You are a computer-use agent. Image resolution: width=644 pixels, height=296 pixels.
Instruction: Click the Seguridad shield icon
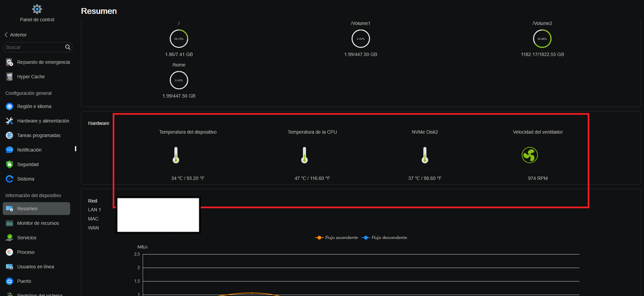[9, 165]
